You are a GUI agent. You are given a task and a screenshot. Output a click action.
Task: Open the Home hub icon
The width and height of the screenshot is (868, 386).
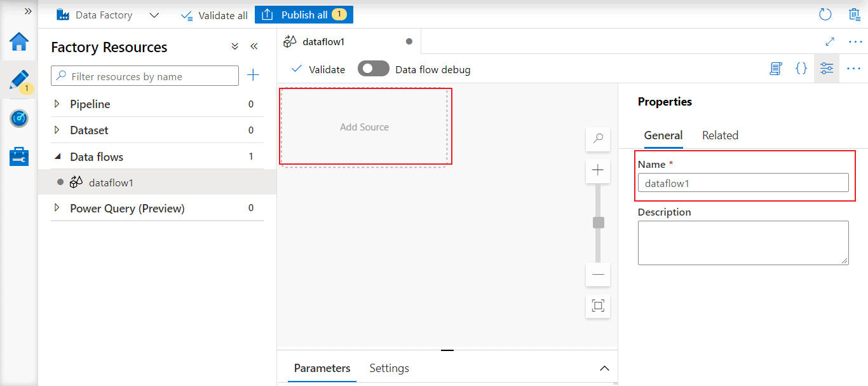(19, 42)
